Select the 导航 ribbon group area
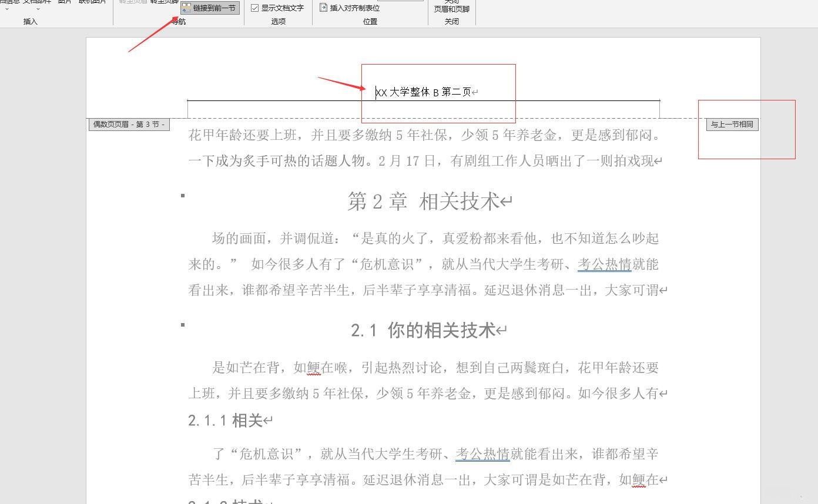 pos(178,21)
